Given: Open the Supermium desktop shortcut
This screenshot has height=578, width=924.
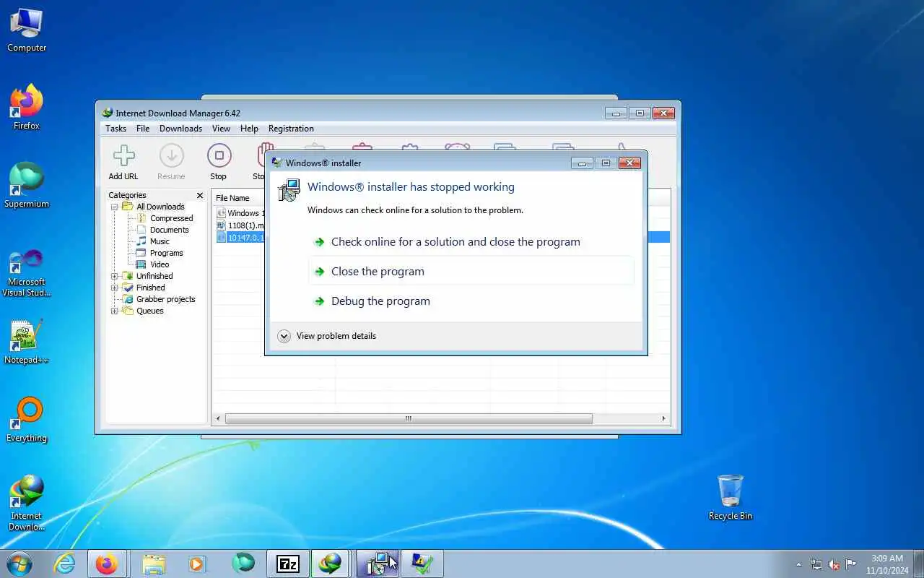Looking at the screenshot, I should pyautogui.click(x=27, y=185).
